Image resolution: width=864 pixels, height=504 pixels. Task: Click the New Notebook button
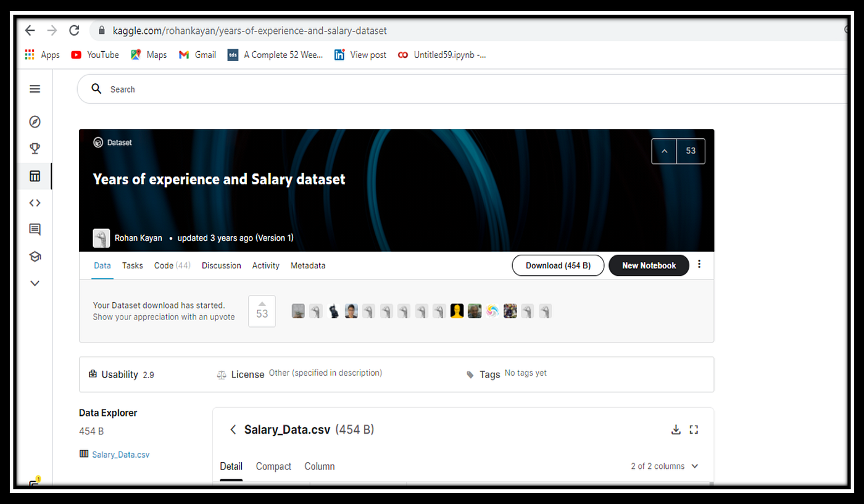[649, 265]
